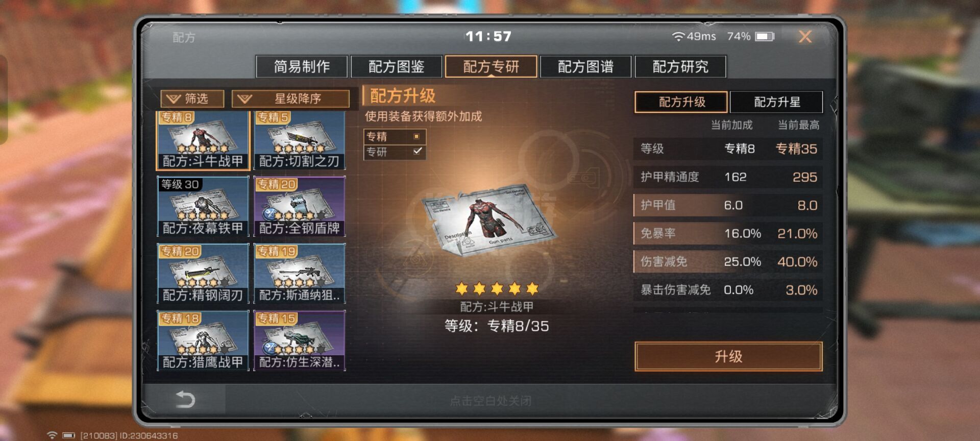Toggle the 专精 checkbox

pos(416,136)
